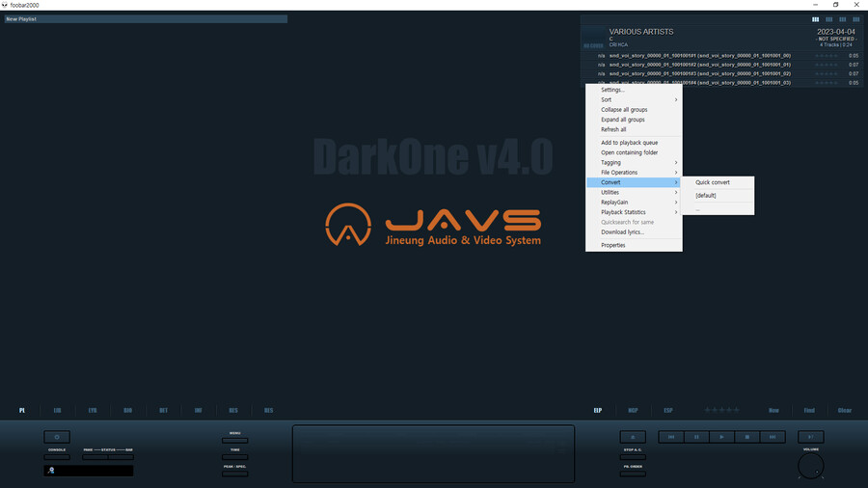
Task: Choose Add to playback queue
Action: (634, 143)
